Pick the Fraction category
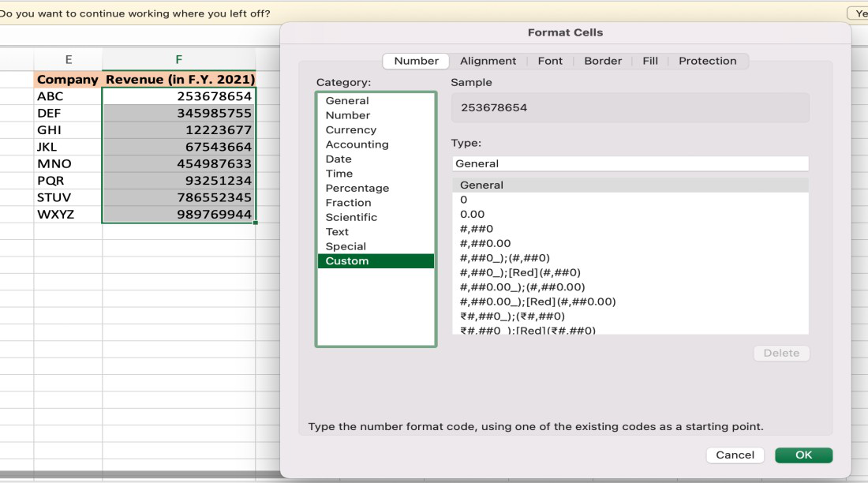The width and height of the screenshot is (868, 483). pyautogui.click(x=376, y=203)
